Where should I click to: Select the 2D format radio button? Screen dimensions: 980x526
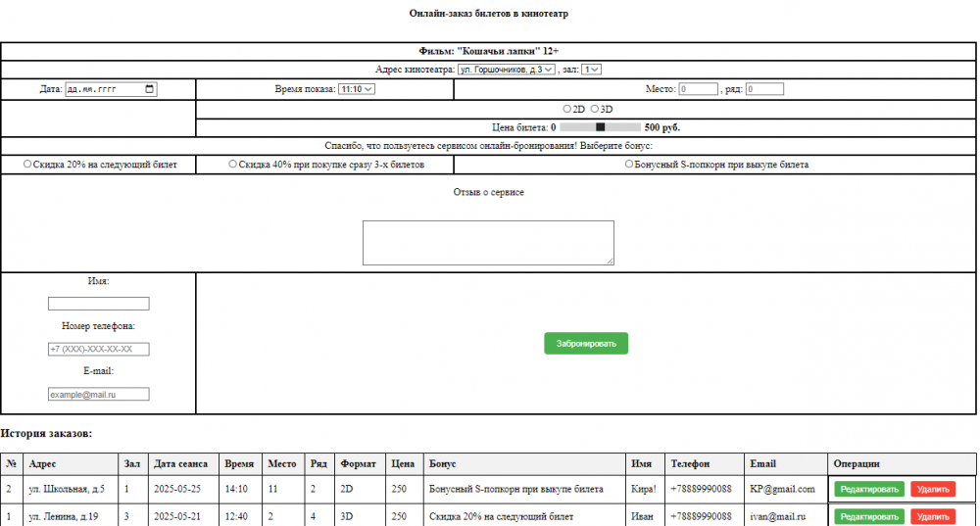566,109
